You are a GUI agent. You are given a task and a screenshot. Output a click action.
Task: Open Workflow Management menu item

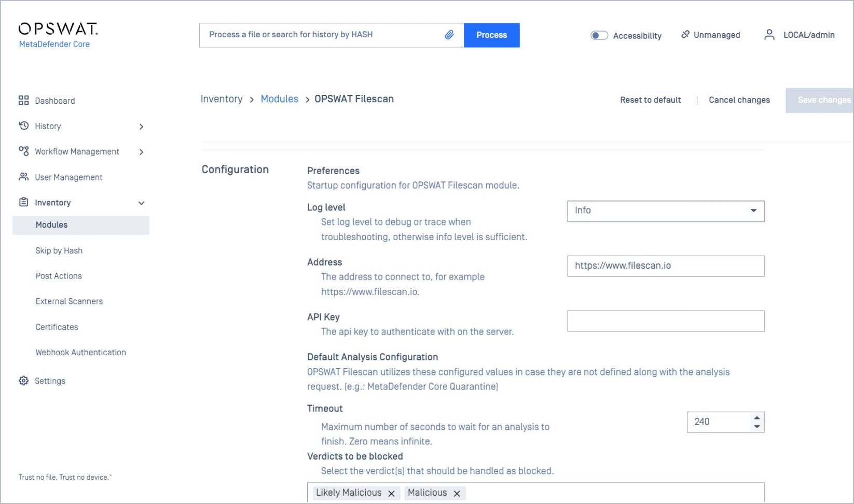[x=77, y=151]
